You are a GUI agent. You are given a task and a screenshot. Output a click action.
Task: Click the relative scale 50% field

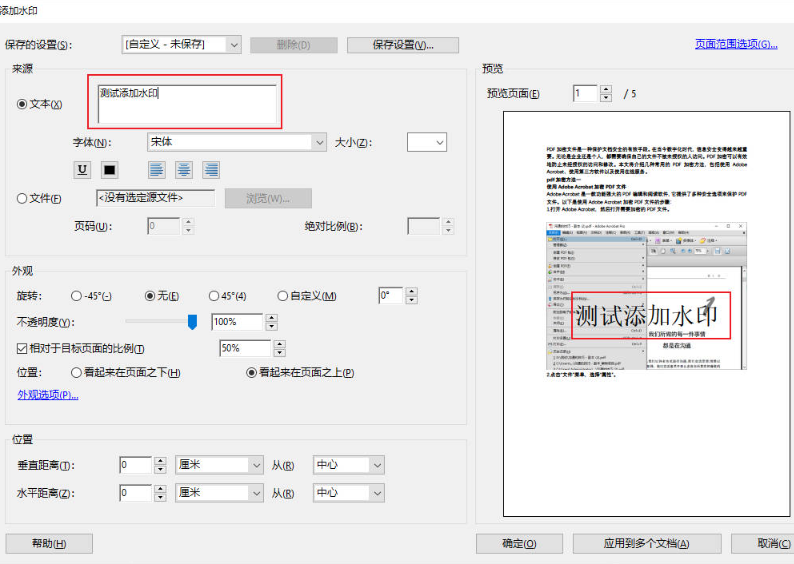(x=245, y=348)
